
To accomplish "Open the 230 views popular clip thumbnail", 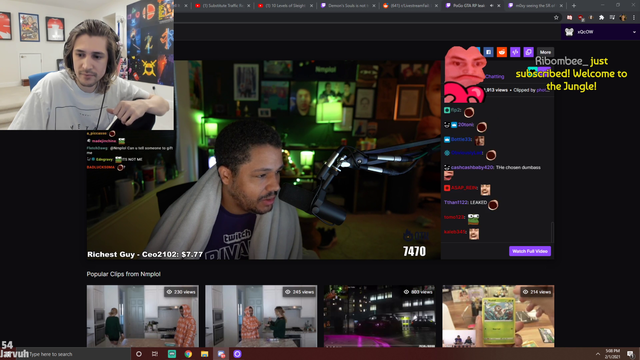I will click(142, 316).
